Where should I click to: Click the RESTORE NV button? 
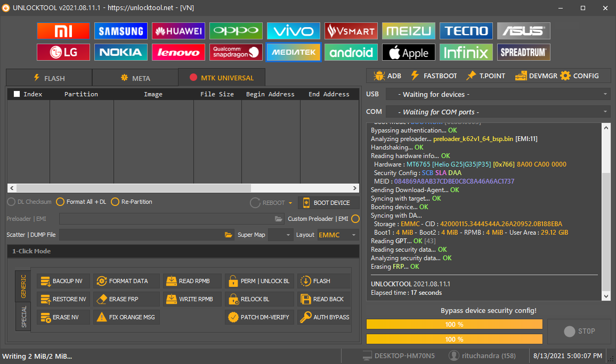click(63, 299)
